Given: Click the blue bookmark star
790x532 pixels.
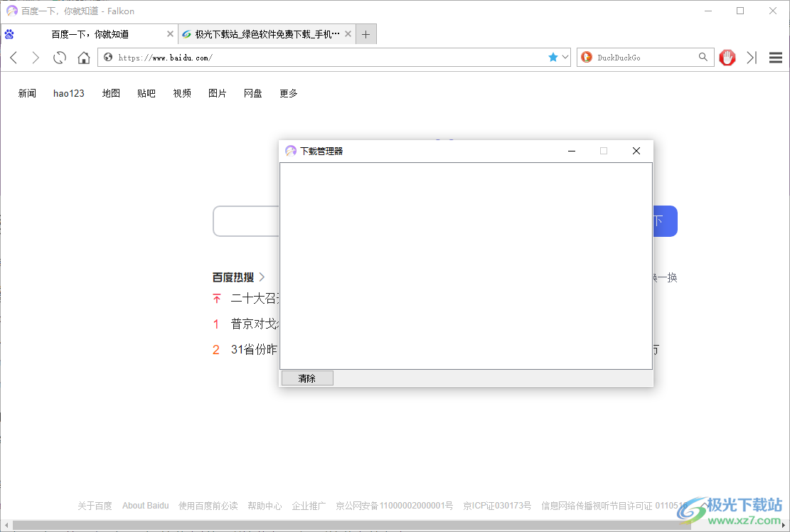Looking at the screenshot, I should (x=553, y=58).
